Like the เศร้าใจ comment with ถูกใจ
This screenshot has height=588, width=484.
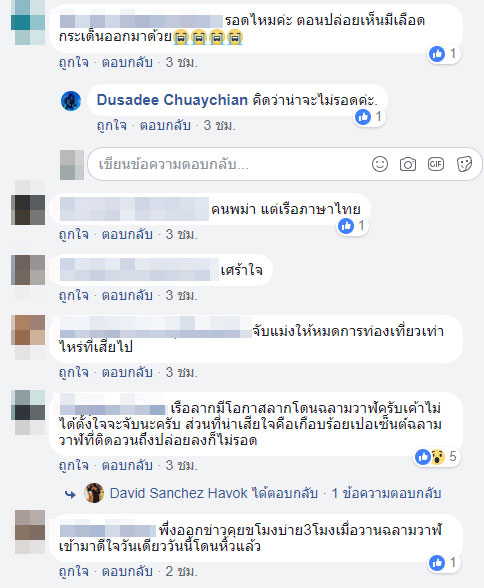(x=74, y=296)
